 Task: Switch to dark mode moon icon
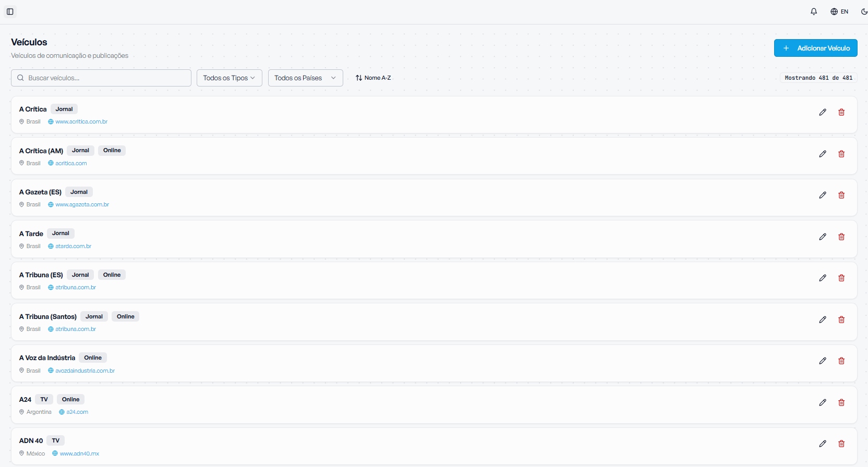tap(863, 11)
